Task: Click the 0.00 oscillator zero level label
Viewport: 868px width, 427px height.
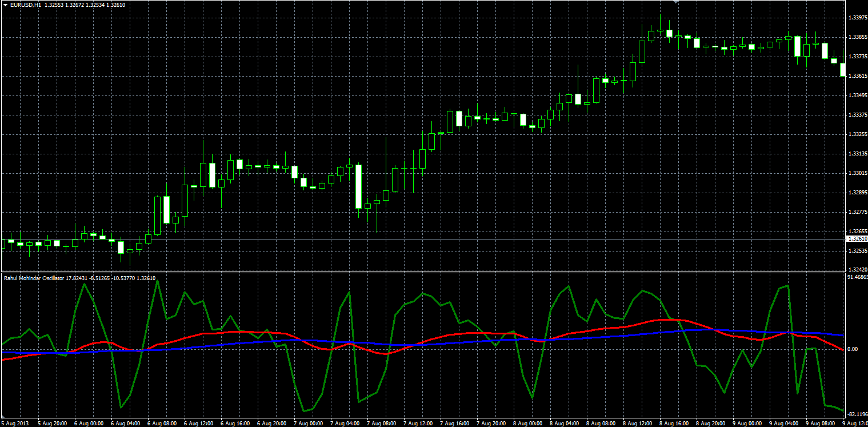Action: pos(853,349)
